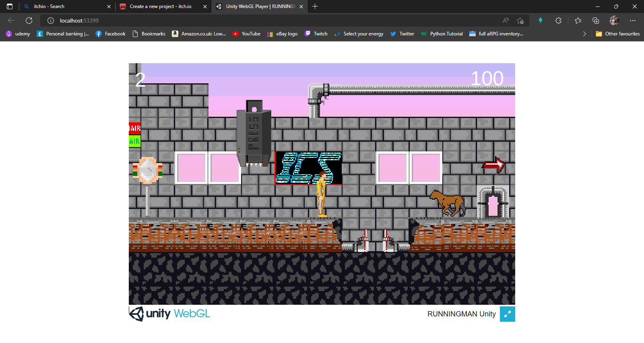The height and width of the screenshot is (343, 644).
Task: Click the RUNNINGMAN Unity title text
Action: [x=462, y=314]
